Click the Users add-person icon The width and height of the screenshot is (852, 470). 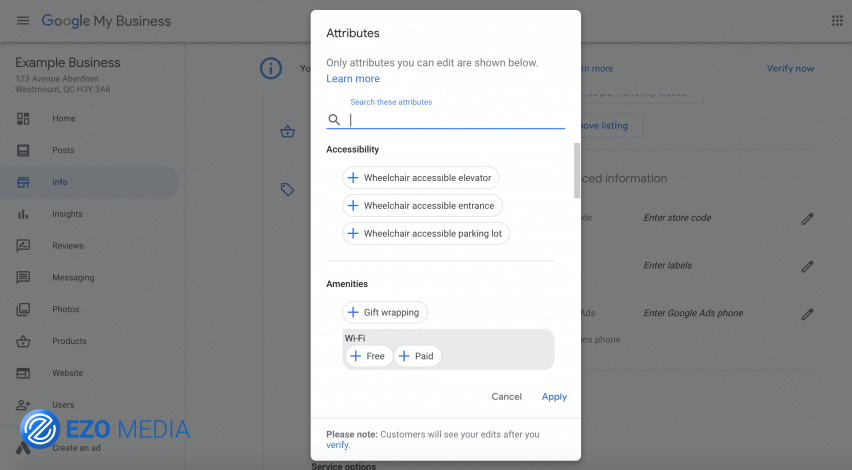coord(23,405)
